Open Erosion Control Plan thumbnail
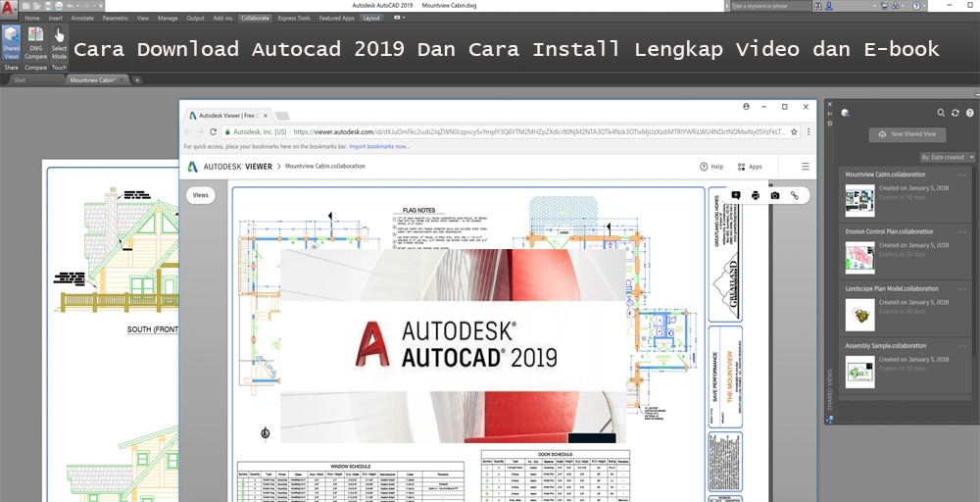The image size is (980, 502). (860, 258)
